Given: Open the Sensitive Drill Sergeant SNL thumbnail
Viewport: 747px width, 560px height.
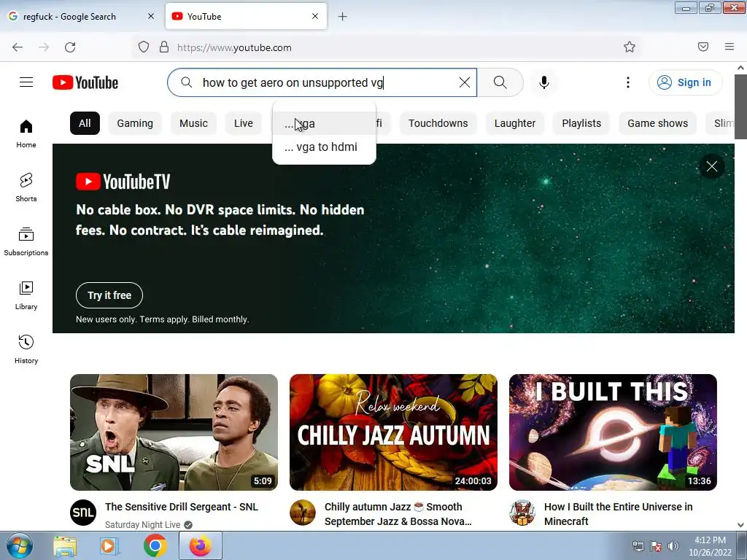Looking at the screenshot, I should click(x=174, y=432).
